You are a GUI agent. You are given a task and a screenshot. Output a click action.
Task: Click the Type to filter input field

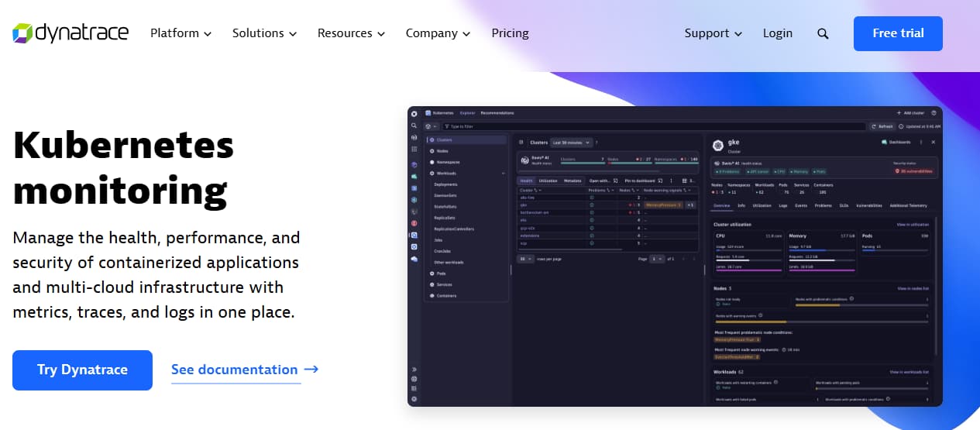click(x=655, y=126)
